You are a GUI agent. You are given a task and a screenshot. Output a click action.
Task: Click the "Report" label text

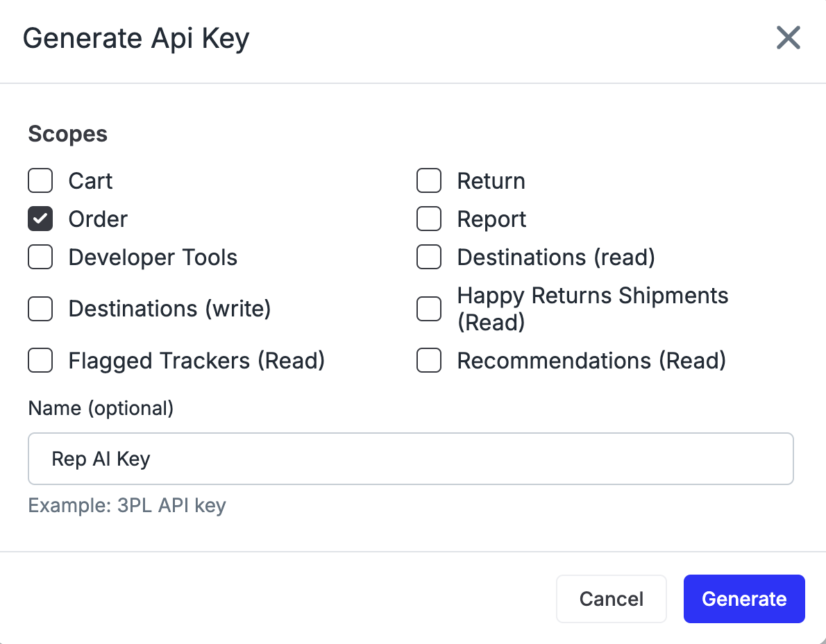coord(491,219)
